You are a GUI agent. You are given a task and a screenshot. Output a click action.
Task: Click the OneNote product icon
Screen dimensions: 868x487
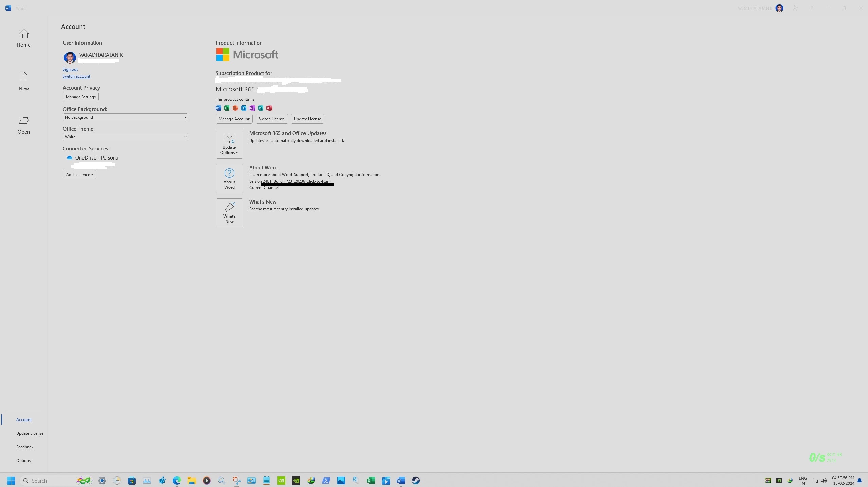(252, 108)
